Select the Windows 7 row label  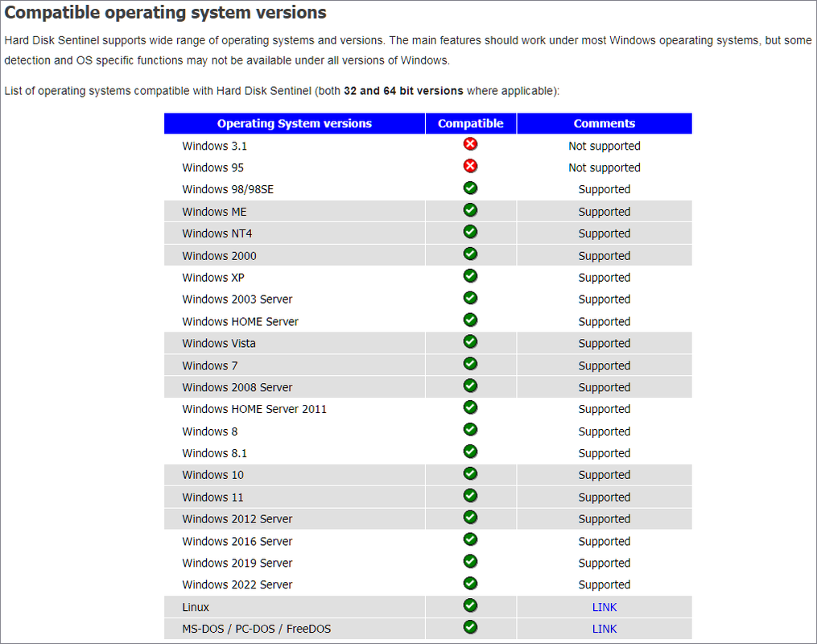pyautogui.click(x=209, y=365)
